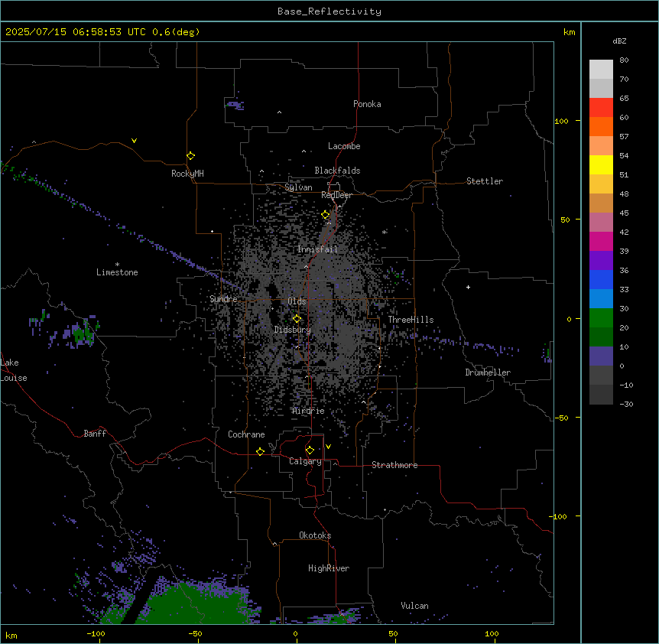Screen dimensions: 659x644
Task: Click the Cochrane label
Action: coord(246,434)
